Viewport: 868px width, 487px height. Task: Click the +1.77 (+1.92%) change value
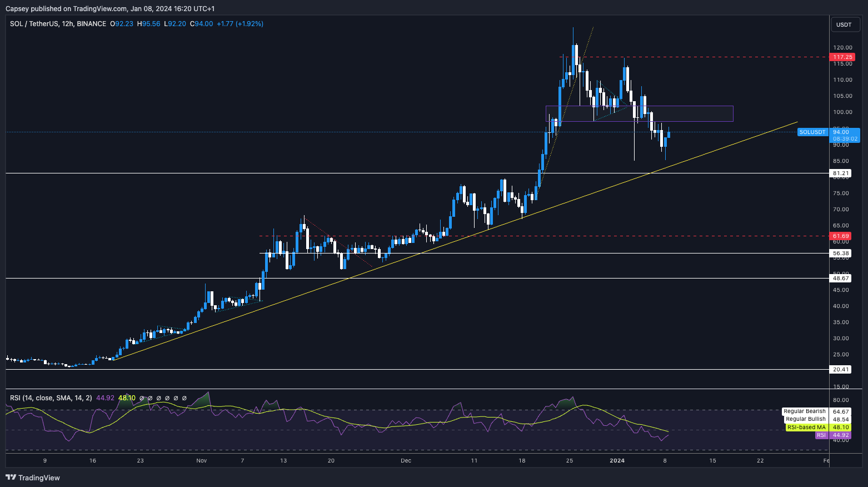tap(240, 24)
